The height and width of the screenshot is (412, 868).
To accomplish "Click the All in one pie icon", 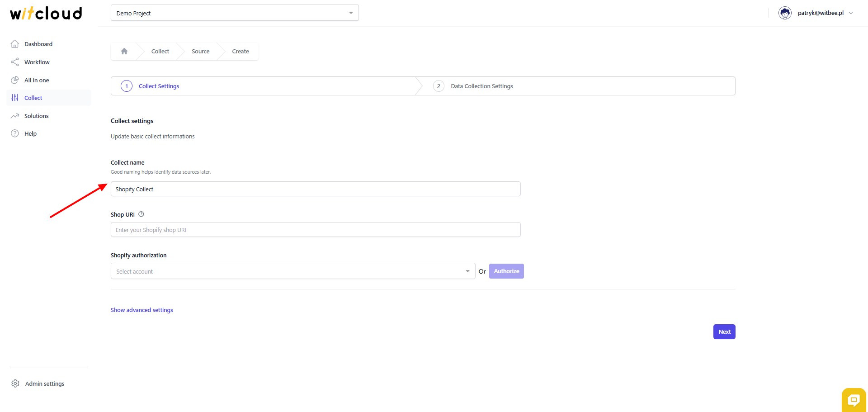I will pyautogui.click(x=15, y=80).
